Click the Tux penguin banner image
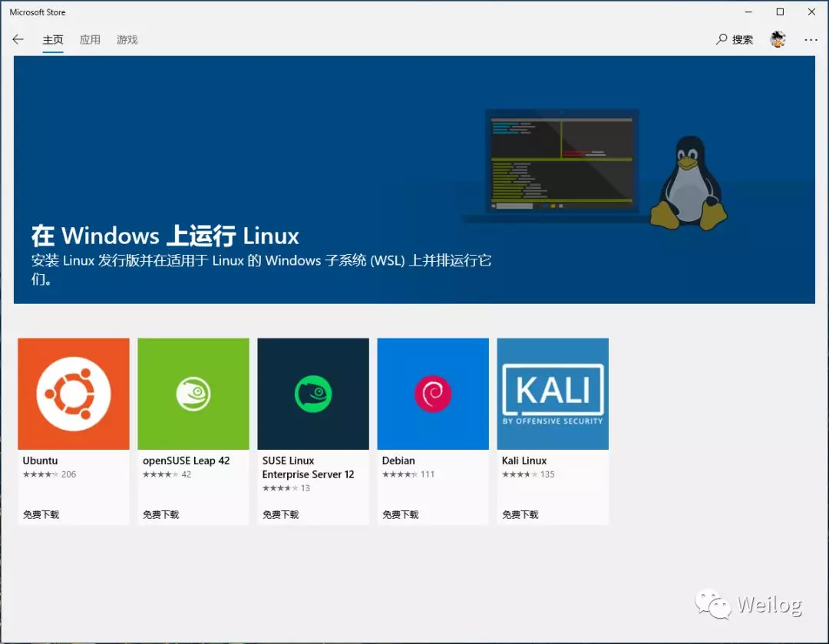 point(689,183)
